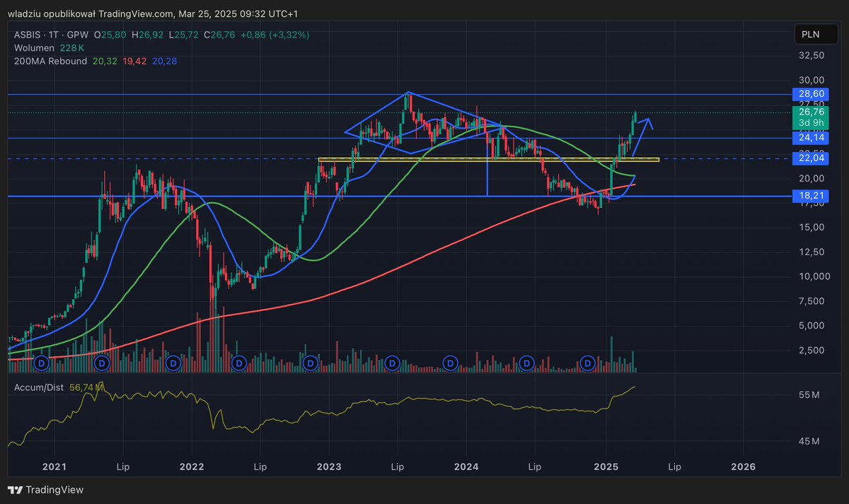Click the D dividend marker nearest the 2021 label
This screenshot has height=504, width=849.
(x=41, y=363)
